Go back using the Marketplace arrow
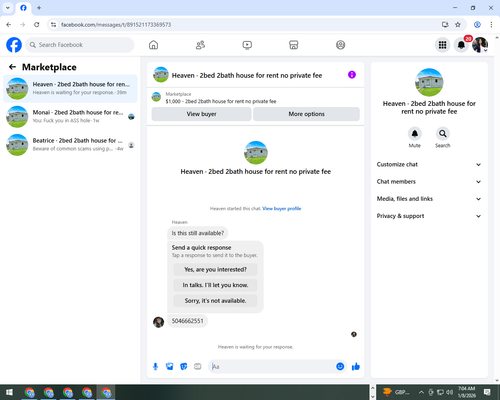This screenshot has height=400, width=500. point(12,67)
